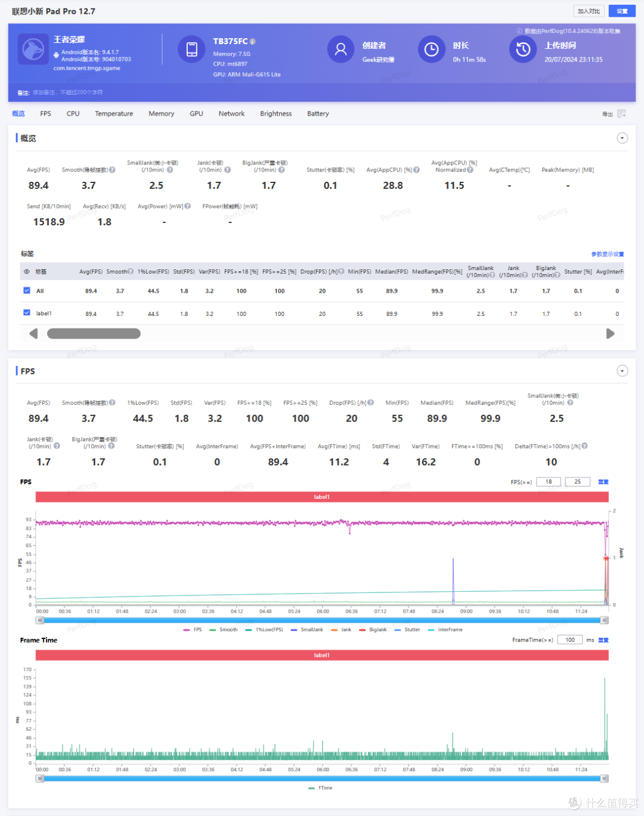Image resolution: width=644 pixels, height=816 pixels.
Task: Open help icon beside Delta(FTime)>100ms [/h]
Action: tap(585, 446)
